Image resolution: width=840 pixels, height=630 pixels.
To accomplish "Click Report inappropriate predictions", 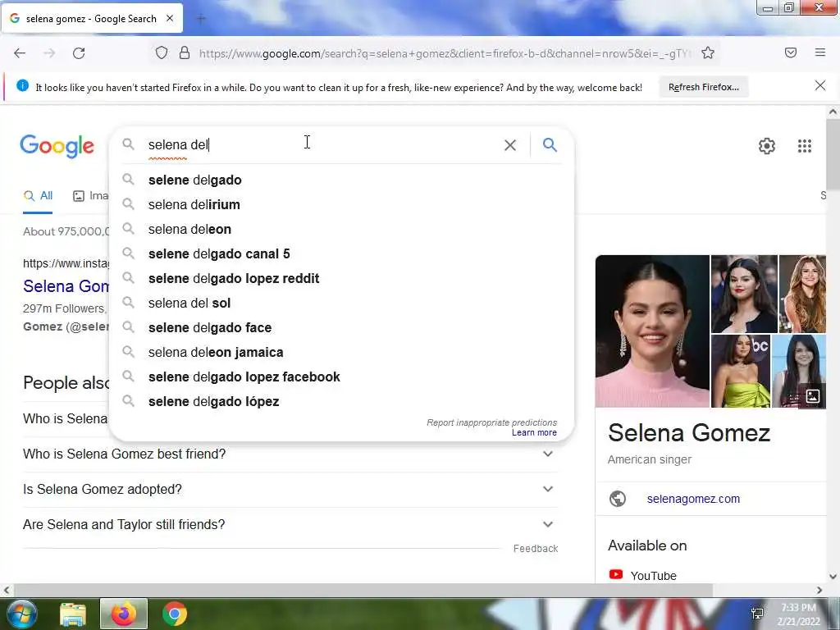I will tap(491, 422).
